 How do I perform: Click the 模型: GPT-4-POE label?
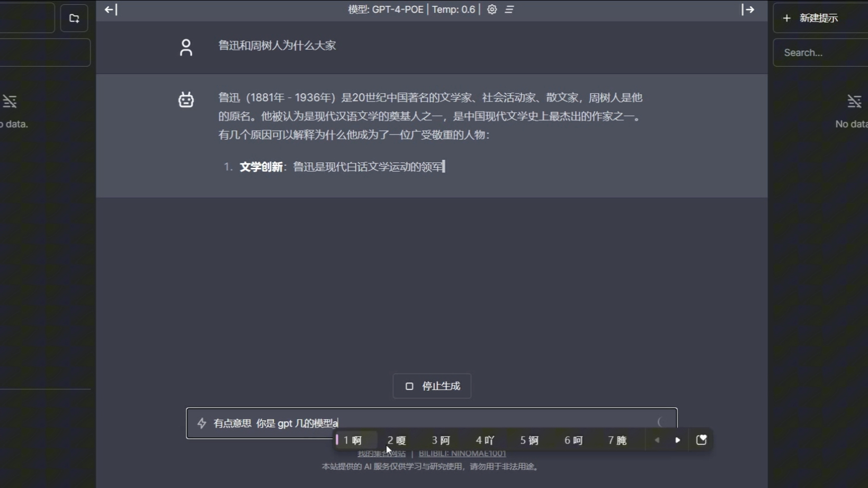[x=386, y=10]
